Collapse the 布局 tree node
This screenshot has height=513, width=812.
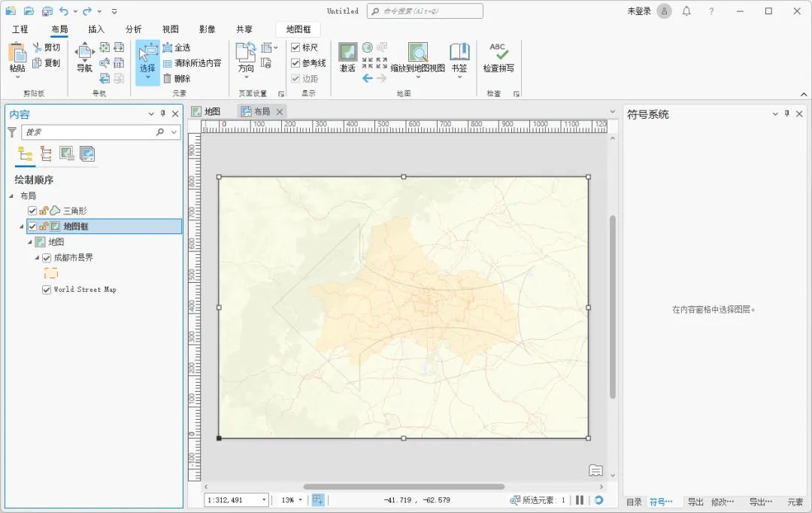click(11, 196)
